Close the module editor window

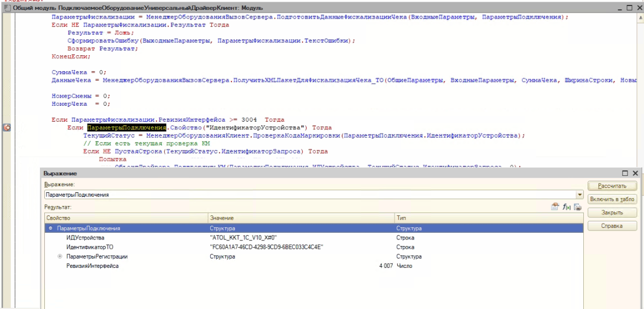[639, 8]
